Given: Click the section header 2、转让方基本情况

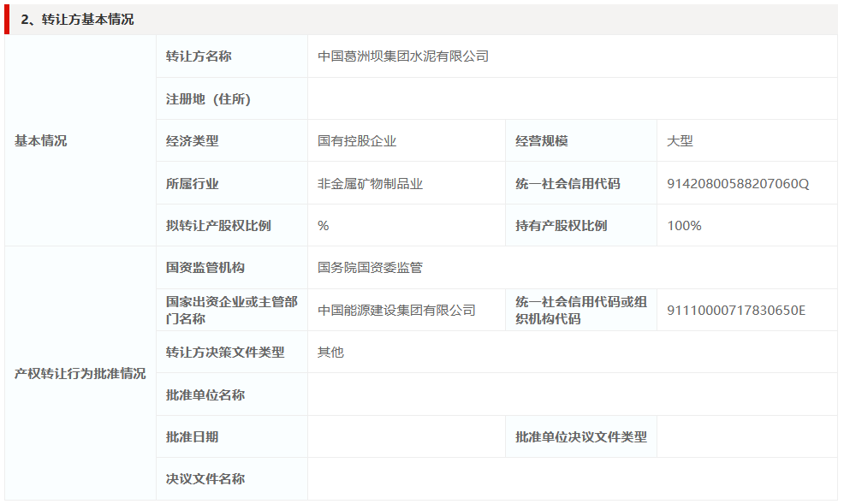Looking at the screenshot, I should click(77, 20).
